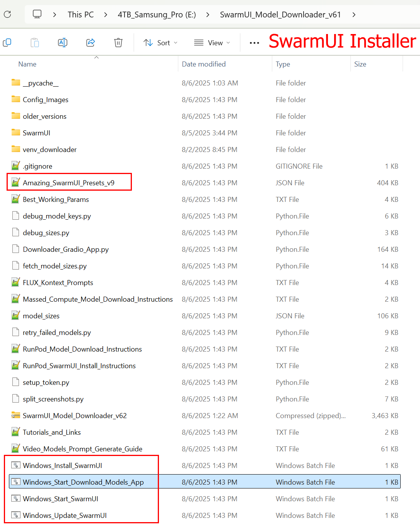Screen dimensions: 420x526
Task: Click SwarmUI_Model_Downloader_v61 in the breadcrumb
Action: (x=280, y=15)
